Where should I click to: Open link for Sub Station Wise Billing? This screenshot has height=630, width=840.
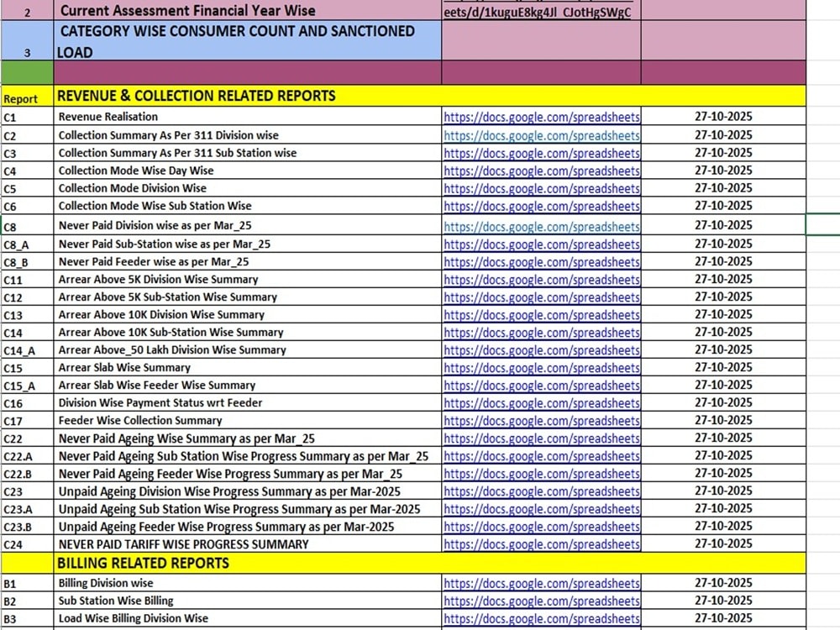(542, 601)
